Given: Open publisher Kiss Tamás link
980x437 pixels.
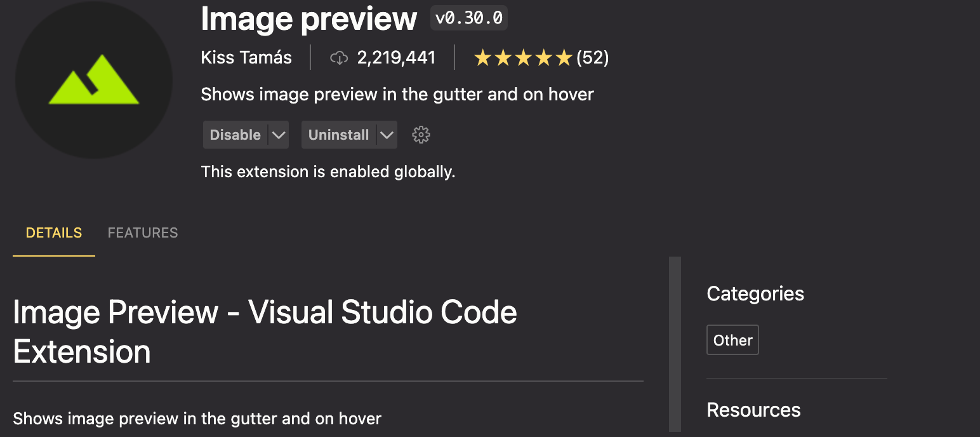Looking at the screenshot, I should (x=246, y=58).
